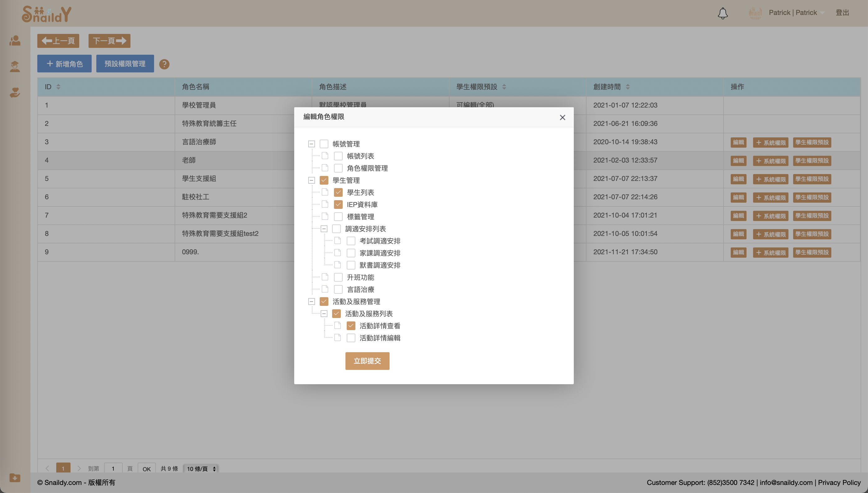Screen dimensions: 868x493
Task: Click the download folder icon at sidebar bottom
Action: click(15, 478)
